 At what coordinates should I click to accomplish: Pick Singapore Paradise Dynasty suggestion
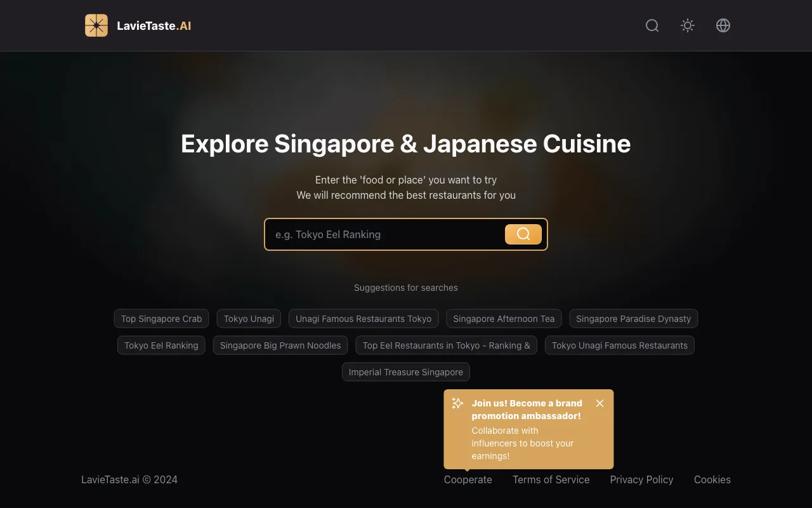(633, 319)
